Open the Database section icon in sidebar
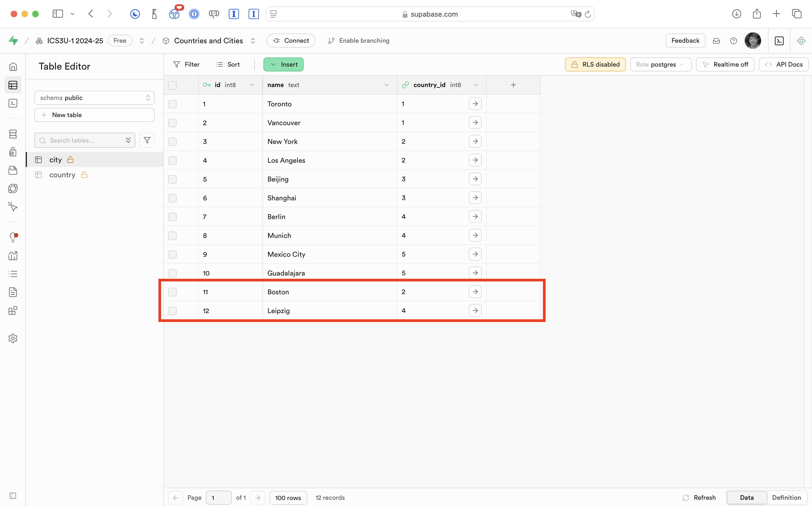812x507 pixels. pyautogui.click(x=13, y=134)
